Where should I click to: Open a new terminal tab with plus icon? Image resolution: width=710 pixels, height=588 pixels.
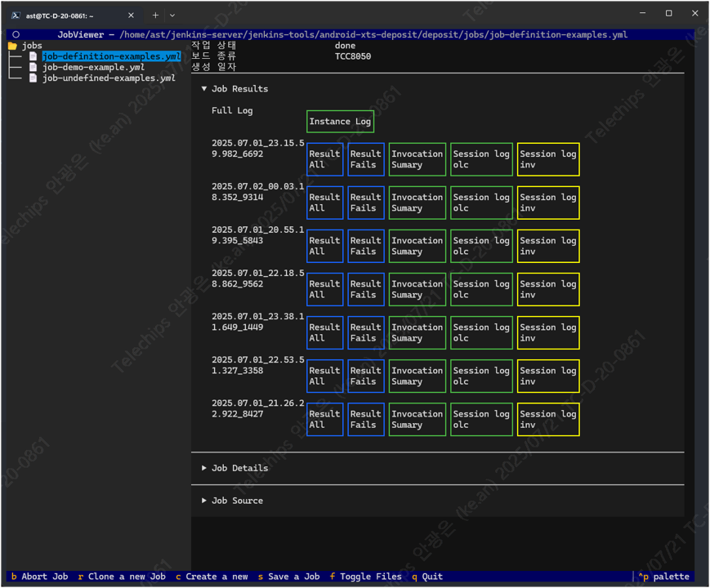[x=155, y=15]
